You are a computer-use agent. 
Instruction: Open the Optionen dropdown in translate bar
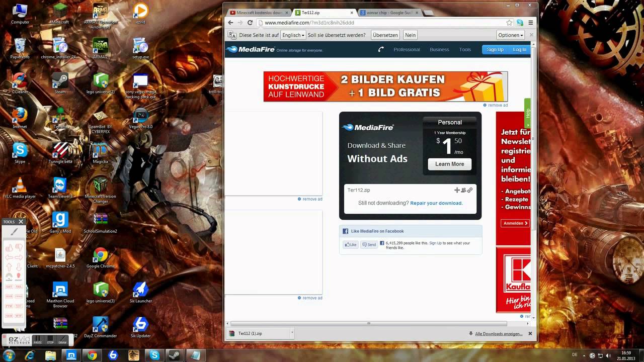pyautogui.click(x=510, y=35)
